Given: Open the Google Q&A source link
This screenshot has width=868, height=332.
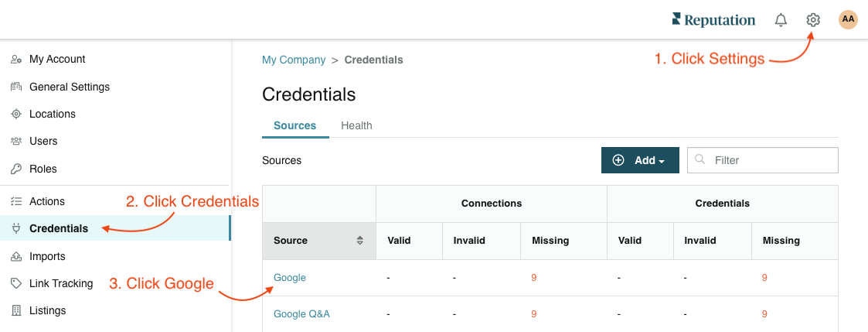Looking at the screenshot, I should tap(301, 314).
